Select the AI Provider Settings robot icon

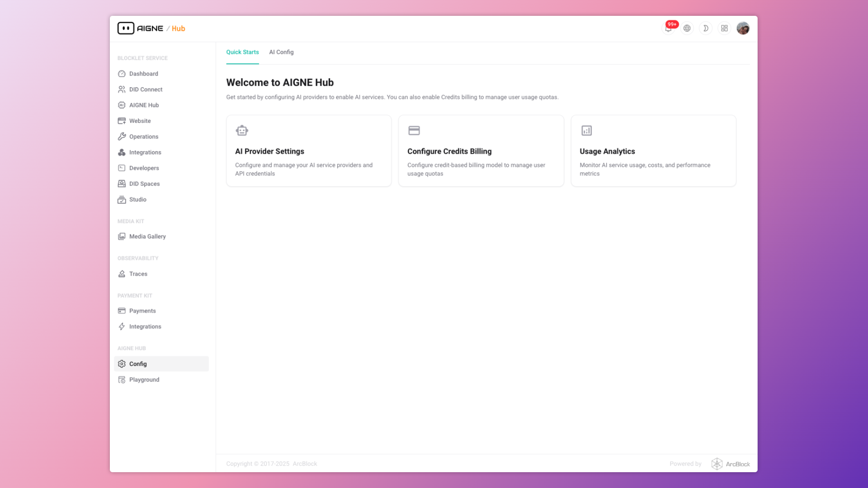[242, 130]
